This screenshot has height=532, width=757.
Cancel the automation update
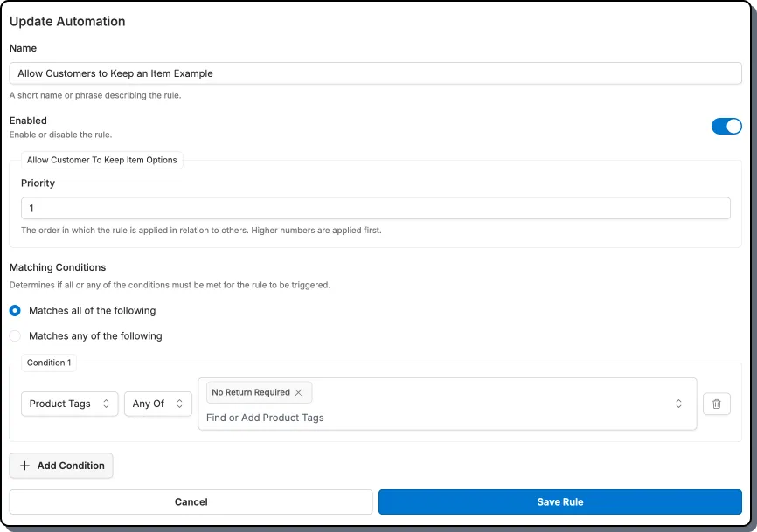[191, 501]
